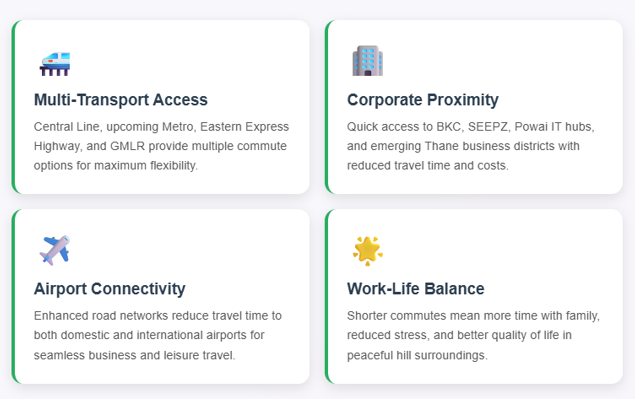
Task: Click green left border of Work-Life Balance card
Action: [x=327, y=296]
